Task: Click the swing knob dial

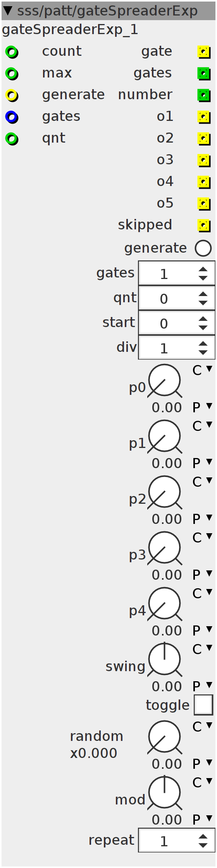Action: coord(165,659)
